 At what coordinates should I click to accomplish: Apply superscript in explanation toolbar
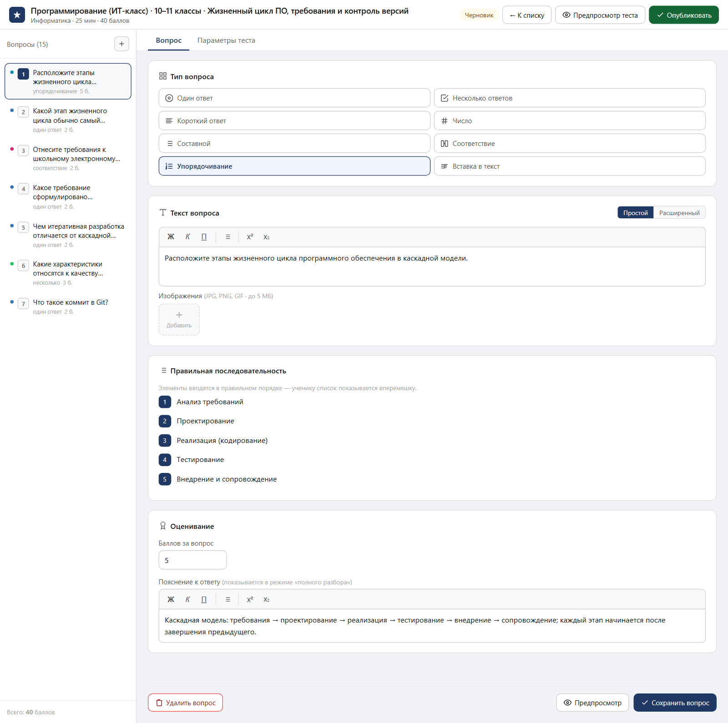click(250, 599)
